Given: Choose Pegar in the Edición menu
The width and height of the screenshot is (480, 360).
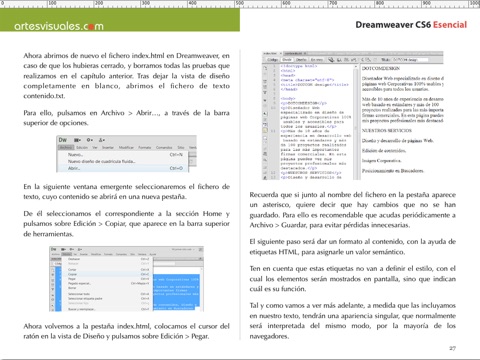Looking at the screenshot, I should pos(107,279).
